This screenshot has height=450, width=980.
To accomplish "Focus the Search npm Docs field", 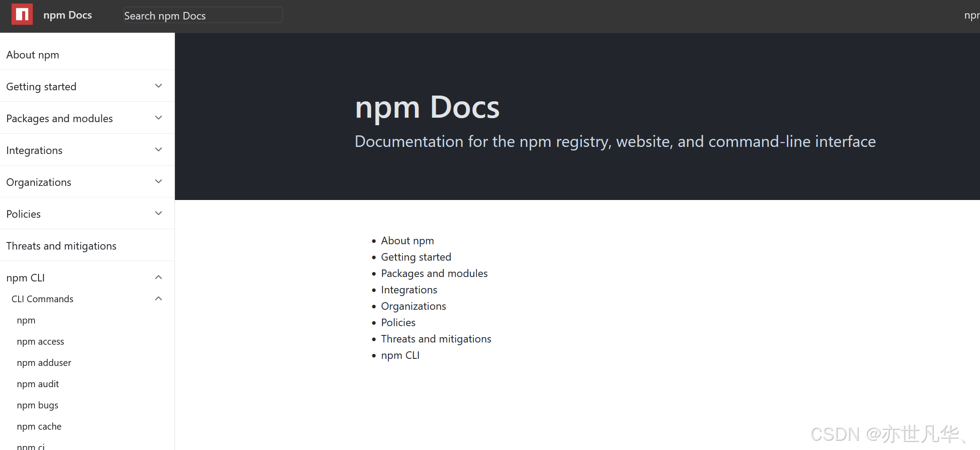I will point(203,15).
